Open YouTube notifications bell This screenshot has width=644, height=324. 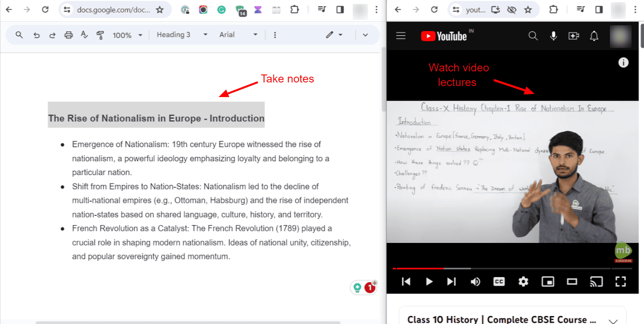pyautogui.click(x=594, y=36)
